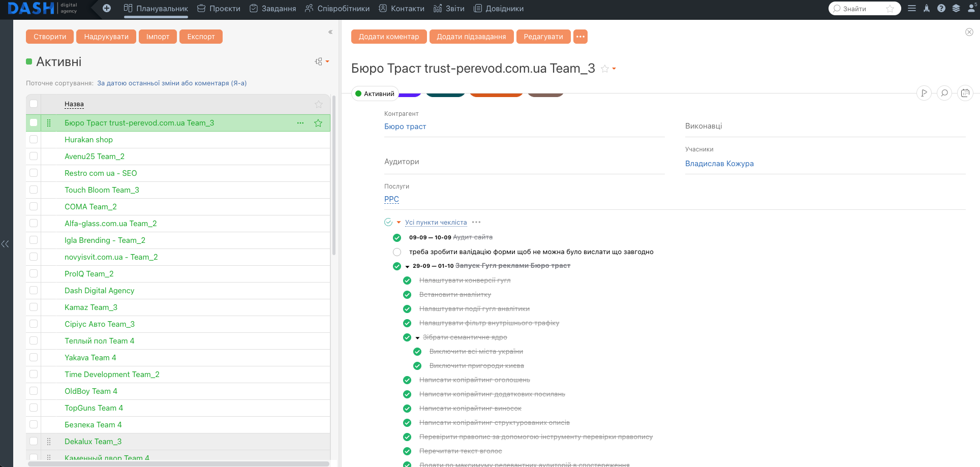The width and height of the screenshot is (980, 467).
Task: Open the Планувальник menu
Action: coord(156,8)
